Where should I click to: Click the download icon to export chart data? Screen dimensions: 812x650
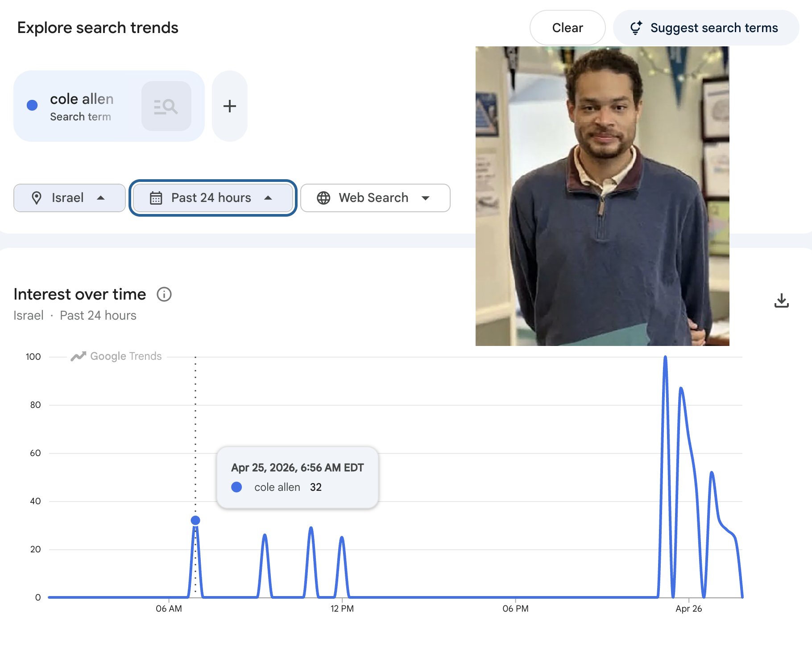(782, 301)
